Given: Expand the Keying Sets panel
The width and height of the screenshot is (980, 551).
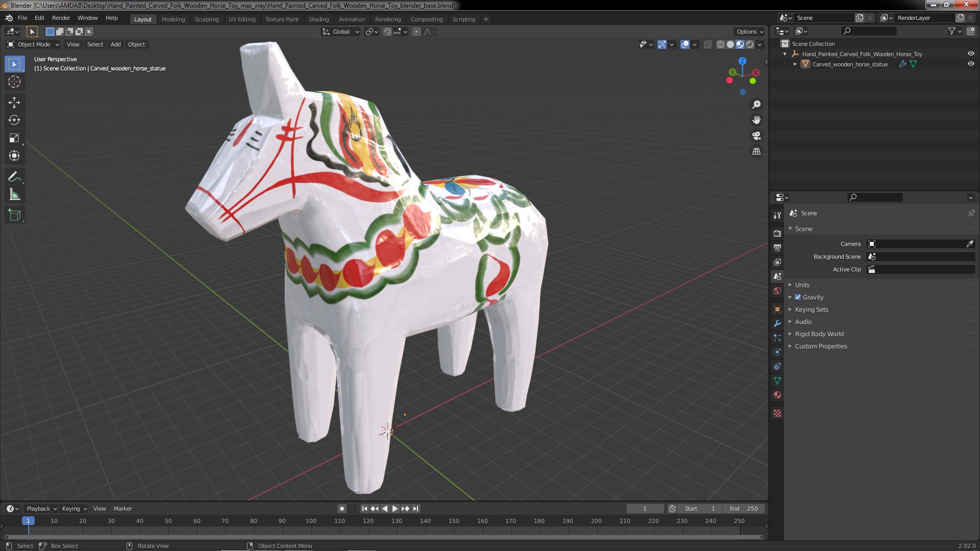Looking at the screenshot, I should [812, 309].
